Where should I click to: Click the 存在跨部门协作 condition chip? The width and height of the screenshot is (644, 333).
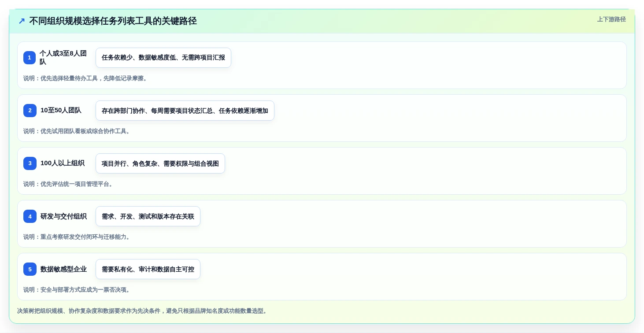point(185,111)
